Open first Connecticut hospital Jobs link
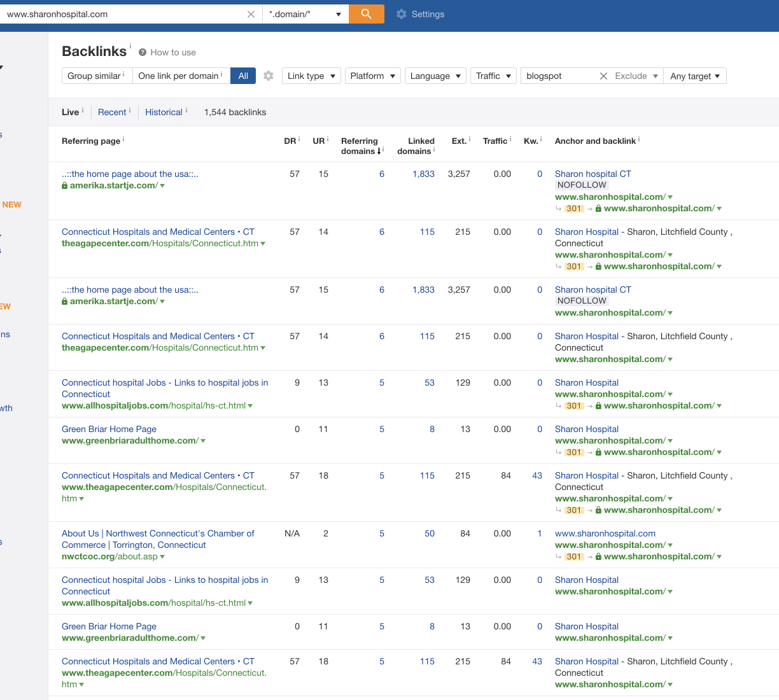The width and height of the screenshot is (779, 700). (165, 388)
